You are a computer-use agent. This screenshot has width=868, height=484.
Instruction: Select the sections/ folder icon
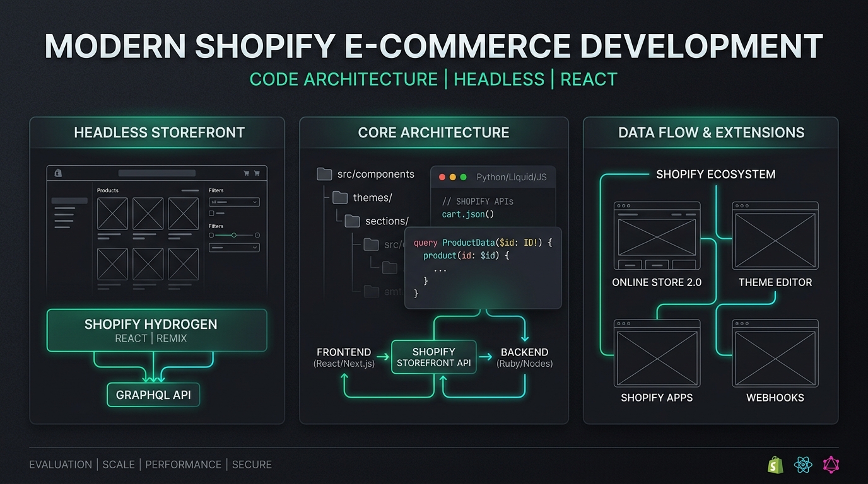point(352,221)
